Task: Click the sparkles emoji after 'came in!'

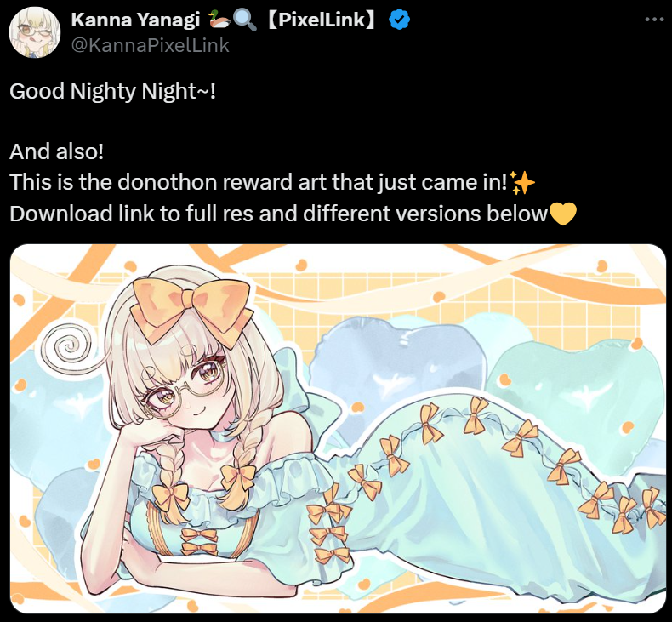Action: point(522,183)
